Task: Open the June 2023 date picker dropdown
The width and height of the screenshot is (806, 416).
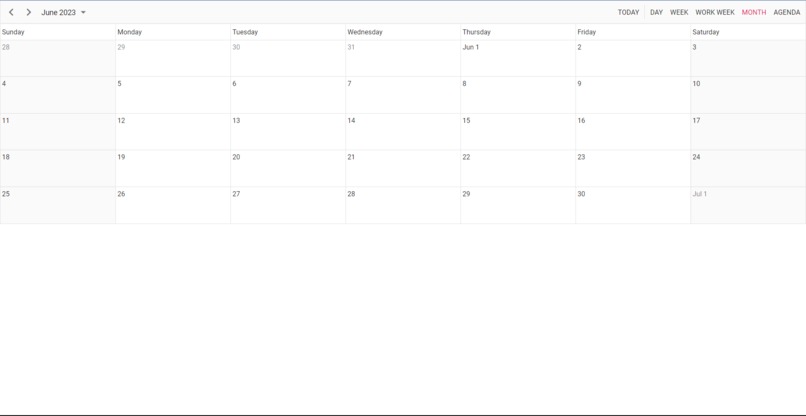Action: tap(63, 12)
